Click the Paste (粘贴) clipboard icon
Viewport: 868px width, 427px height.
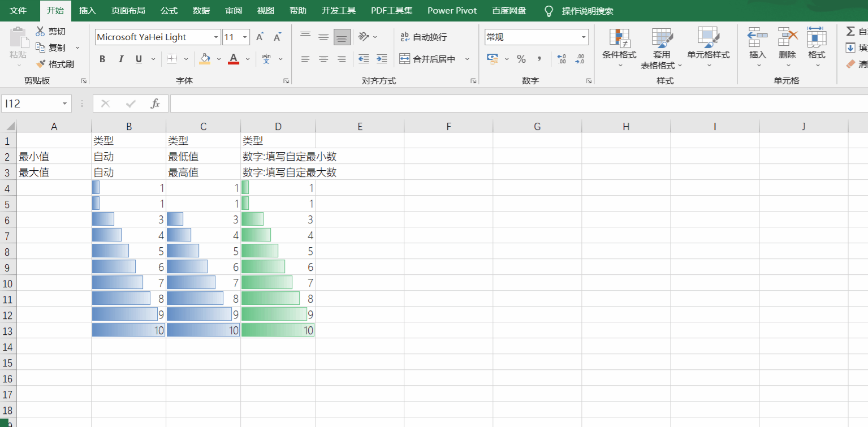coord(18,37)
